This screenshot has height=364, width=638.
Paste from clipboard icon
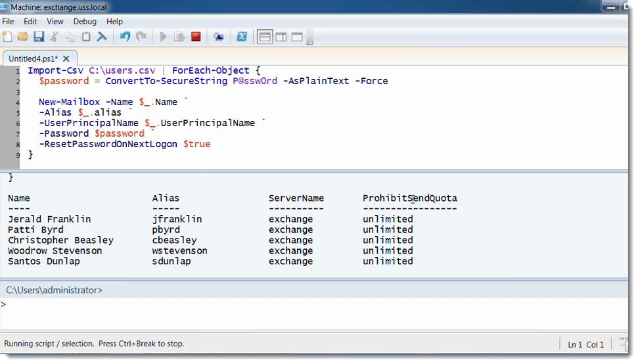(86, 37)
